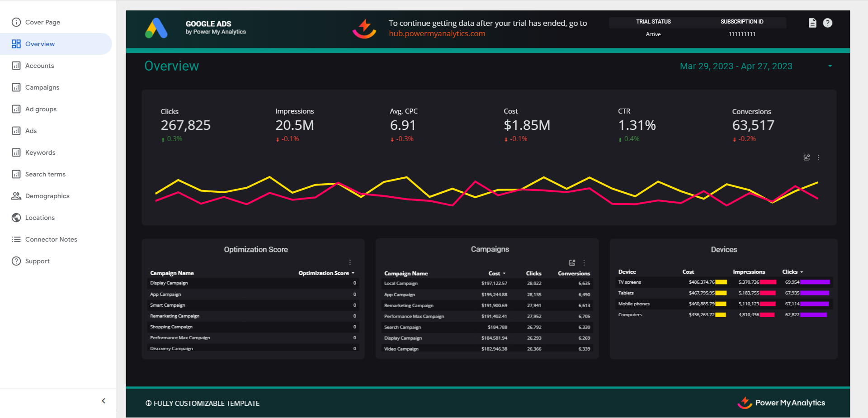Viewport: 868px width, 418px height.
Task: Open hub.powermyanalytics.com link
Action: pyautogui.click(x=437, y=33)
